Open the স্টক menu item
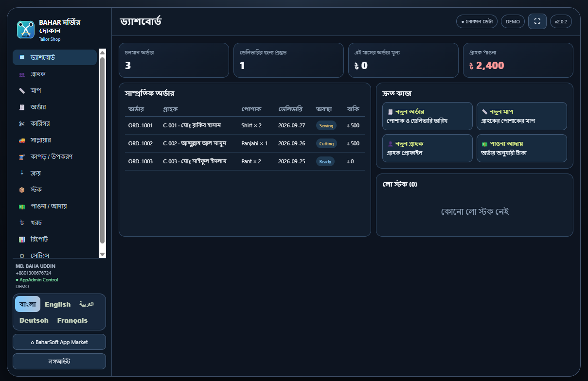 [54, 190]
